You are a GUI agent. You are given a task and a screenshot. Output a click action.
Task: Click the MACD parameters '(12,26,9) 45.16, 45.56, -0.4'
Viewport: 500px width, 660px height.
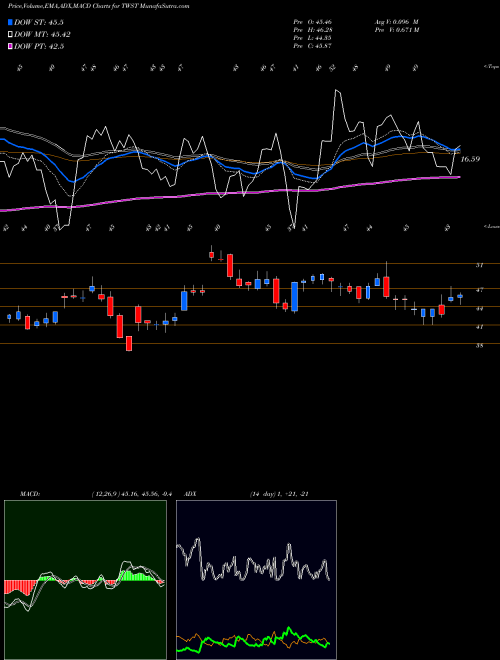click(131, 494)
